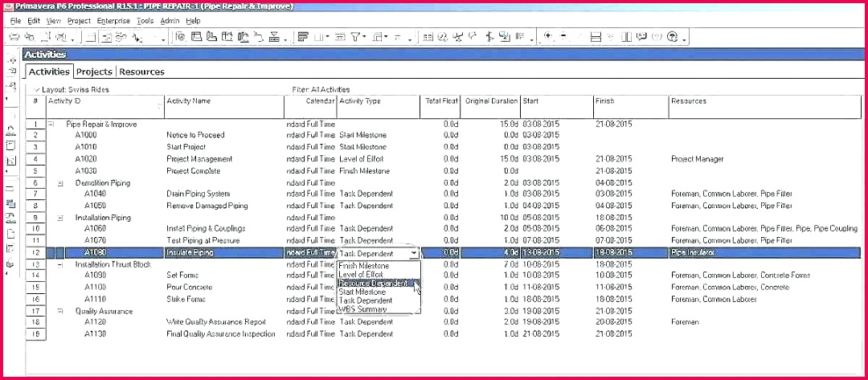Switch to the Projects tab
The height and width of the screenshot is (380, 868).
tap(94, 72)
